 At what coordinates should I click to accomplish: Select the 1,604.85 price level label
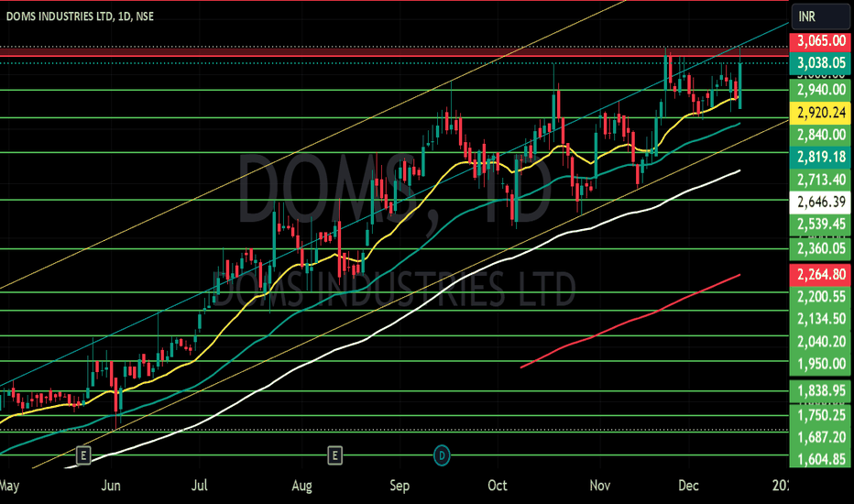pos(820,459)
